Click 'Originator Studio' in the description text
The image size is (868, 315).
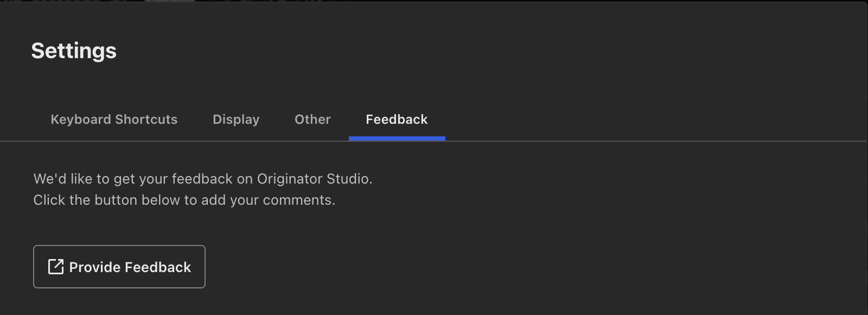pyautogui.click(x=315, y=179)
